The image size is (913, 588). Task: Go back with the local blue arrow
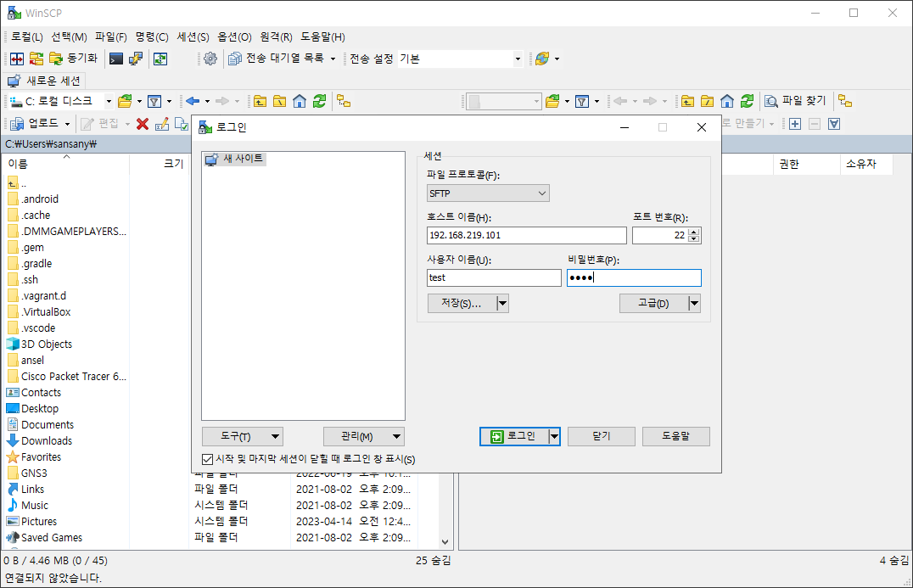coord(193,101)
